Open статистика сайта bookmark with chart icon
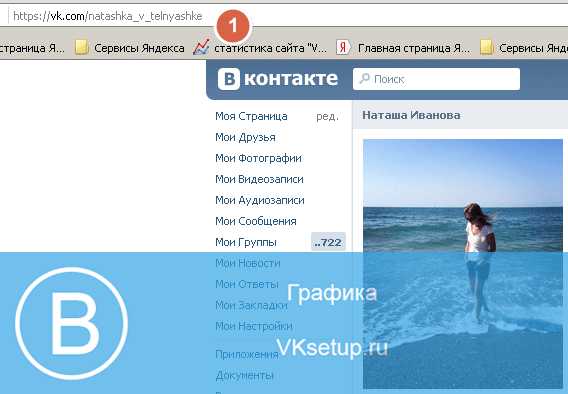568x394 pixels. [x=260, y=48]
